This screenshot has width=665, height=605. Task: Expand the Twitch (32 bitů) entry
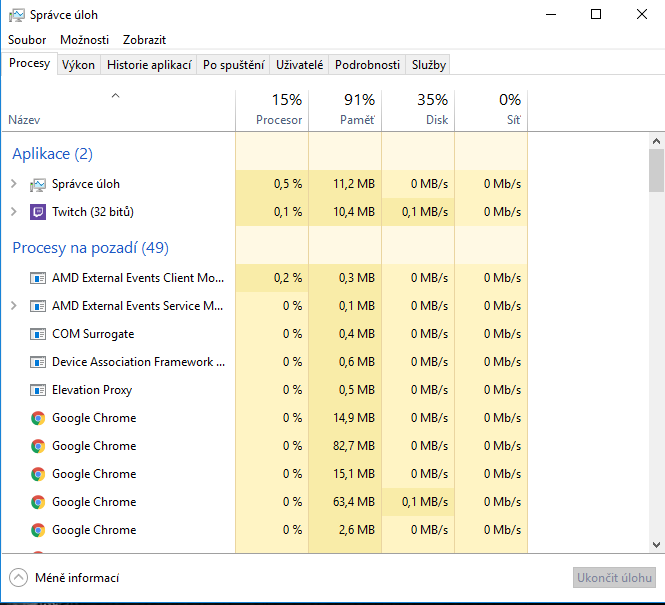[x=13, y=212]
